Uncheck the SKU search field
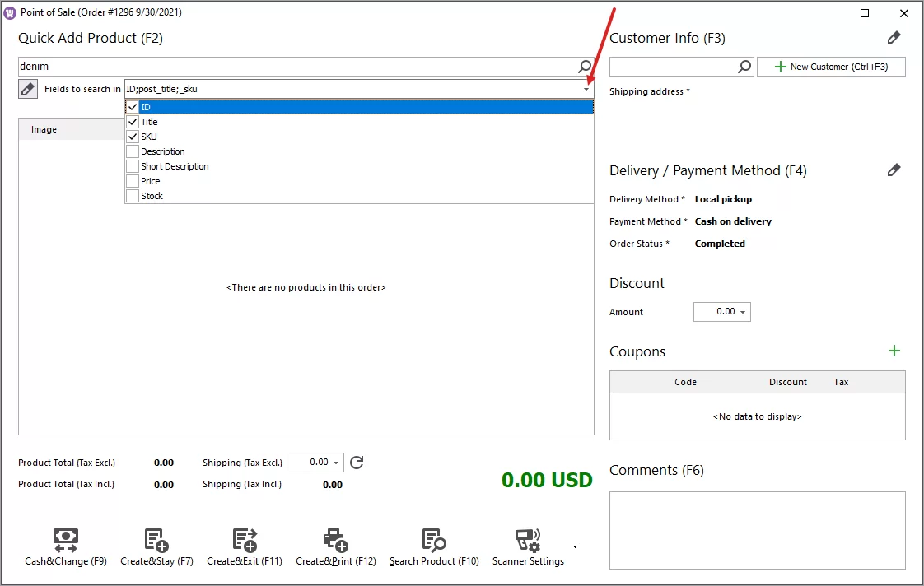Image resolution: width=924 pixels, height=586 pixels. click(x=132, y=137)
